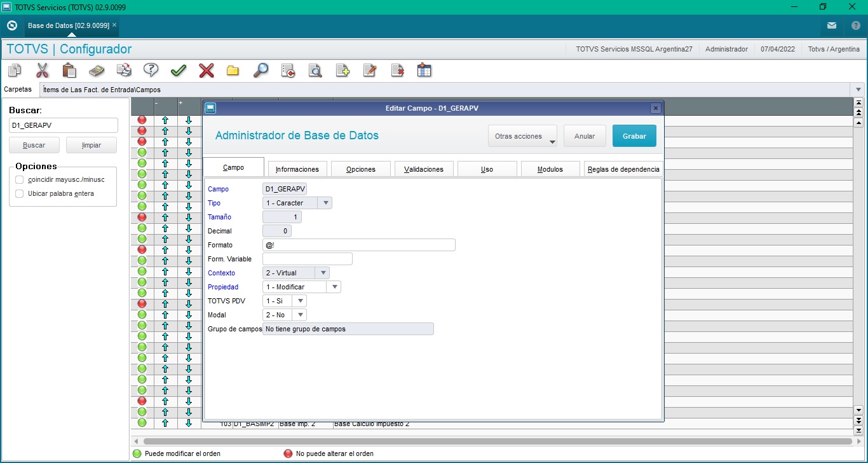
Task: Expand the Propiedad dropdown
Action: coord(334,287)
